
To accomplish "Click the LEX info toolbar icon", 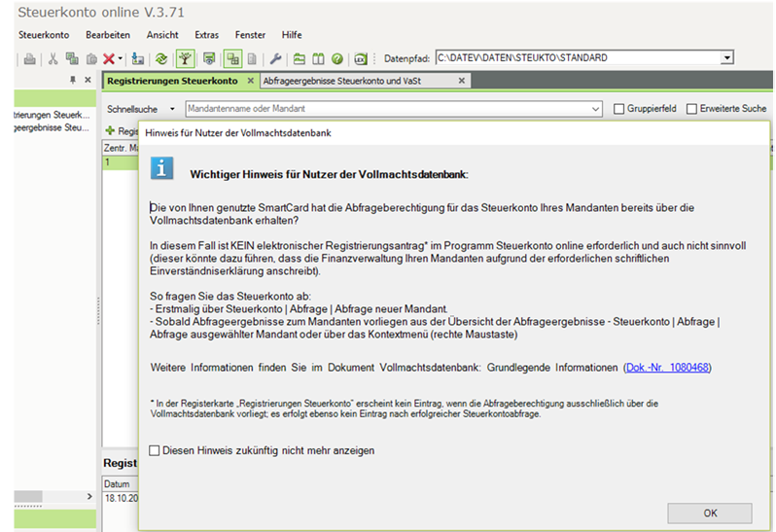I will tap(361, 59).
